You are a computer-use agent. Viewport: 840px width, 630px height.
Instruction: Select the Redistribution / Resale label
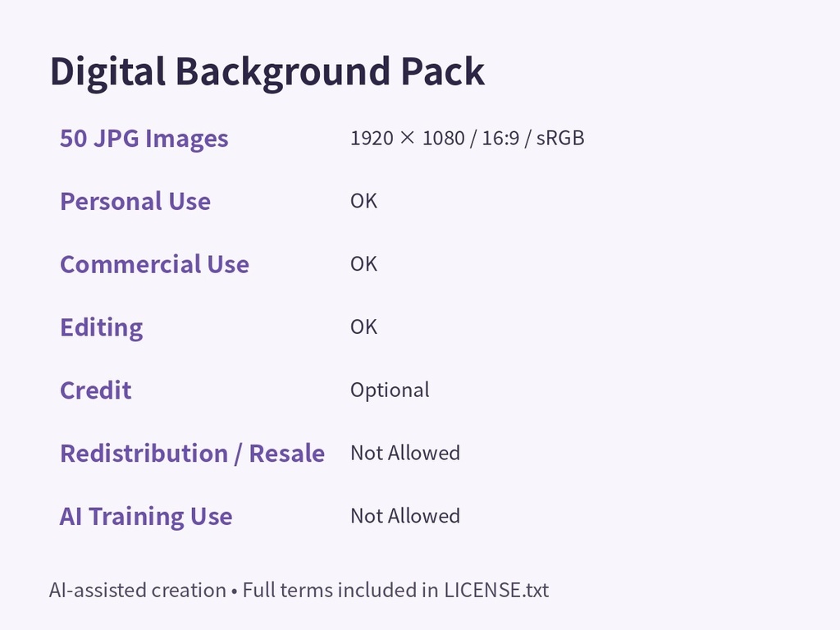(192, 453)
